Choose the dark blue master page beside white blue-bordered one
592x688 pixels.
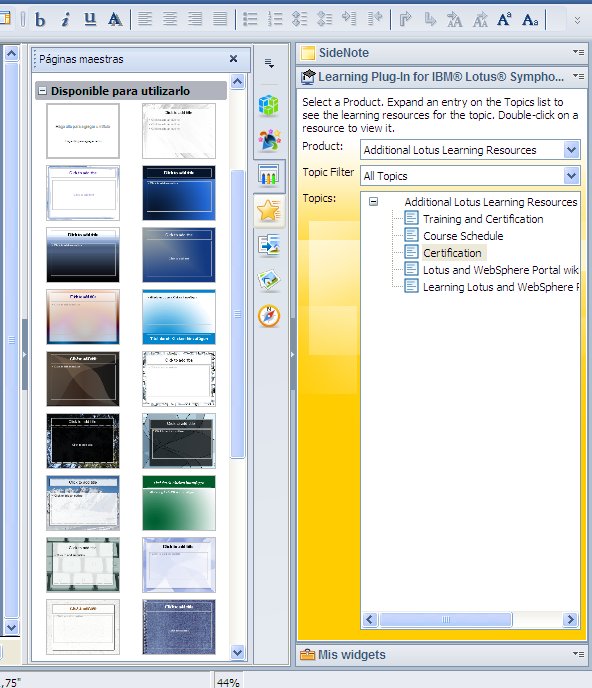click(179, 193)
